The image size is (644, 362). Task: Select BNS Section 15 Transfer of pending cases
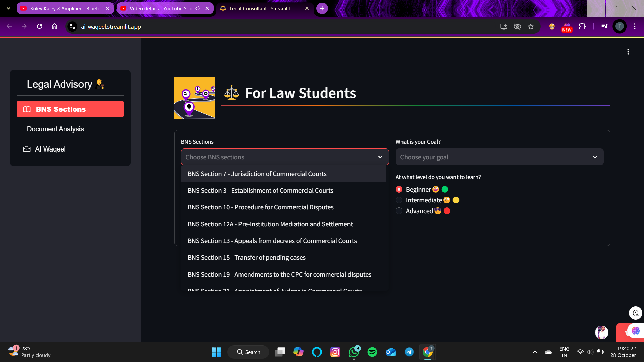click(246, 257)
